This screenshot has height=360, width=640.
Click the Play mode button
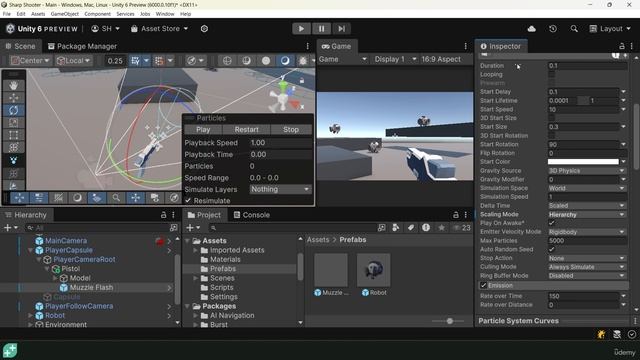tap(301, 29)
